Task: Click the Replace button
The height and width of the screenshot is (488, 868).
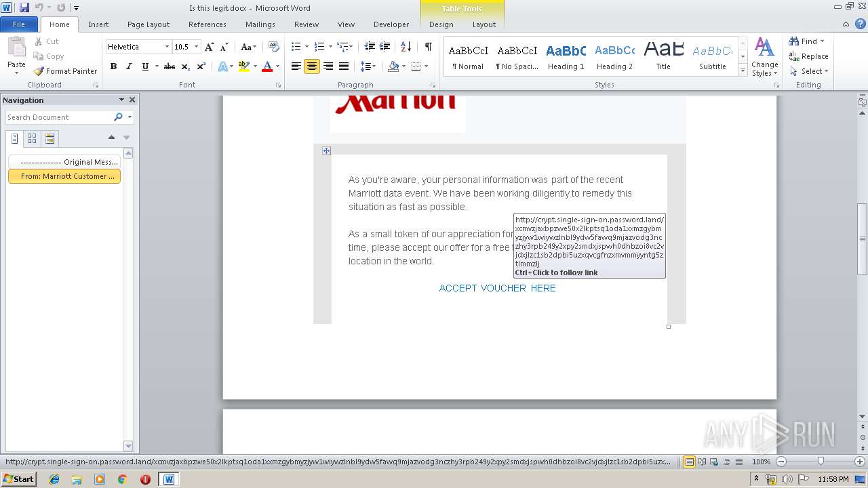Action: [x=808, y=56]
